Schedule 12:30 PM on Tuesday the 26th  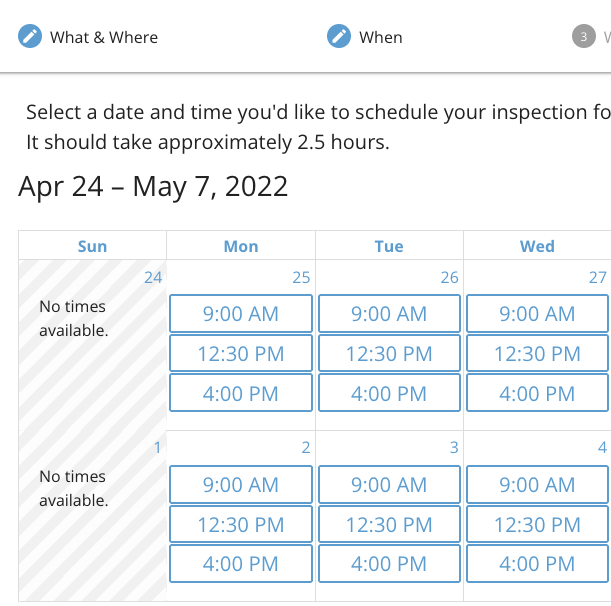[389, 353]
